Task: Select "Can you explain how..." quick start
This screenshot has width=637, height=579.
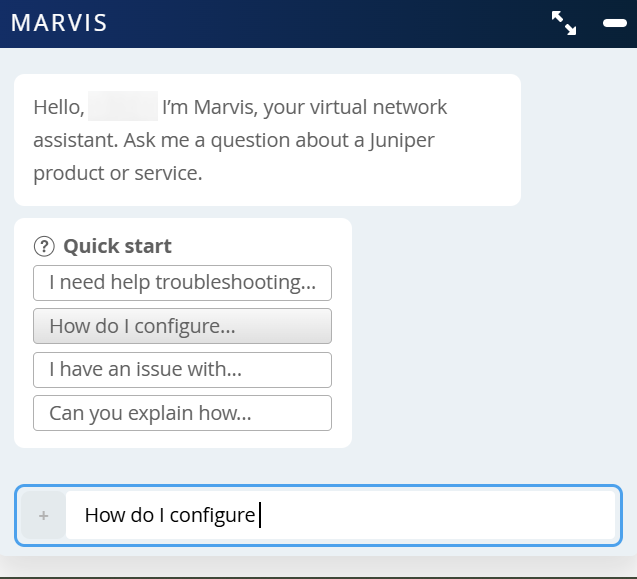Action: tap(182, 413)
